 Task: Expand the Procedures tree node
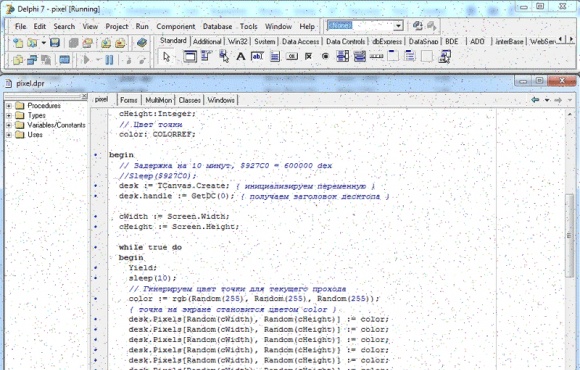click(9, 106)
